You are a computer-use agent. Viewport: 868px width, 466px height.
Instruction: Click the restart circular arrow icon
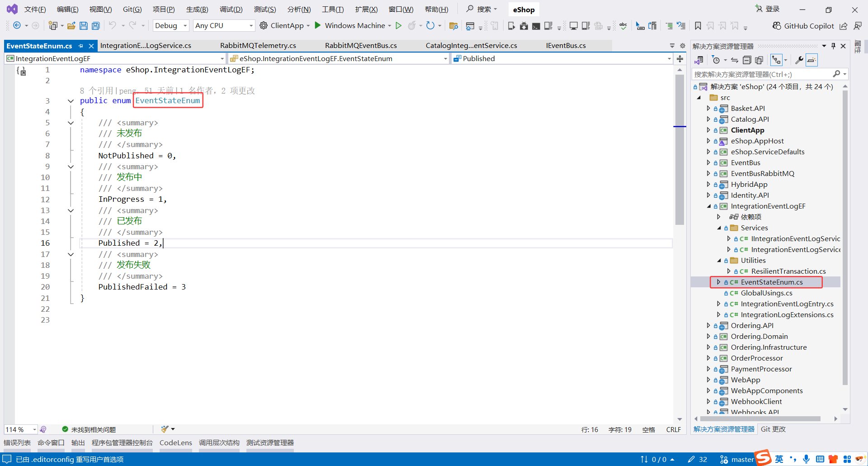click(x=430, y=25)
